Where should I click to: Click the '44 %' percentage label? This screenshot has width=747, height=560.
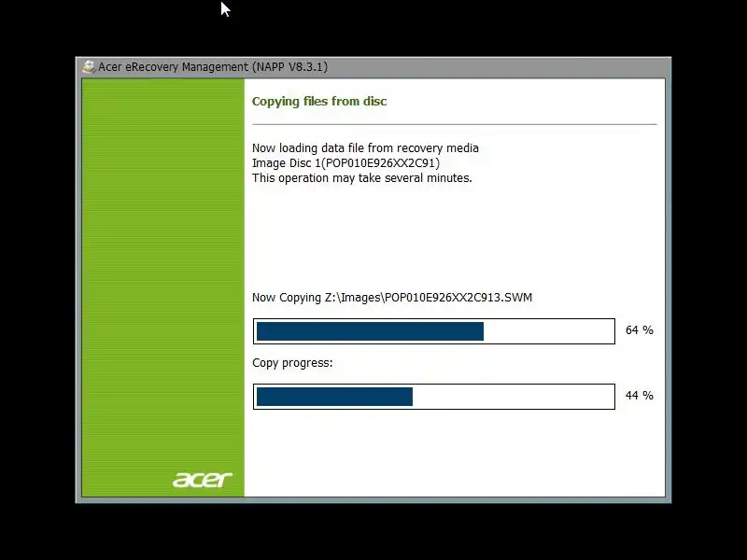640,396
